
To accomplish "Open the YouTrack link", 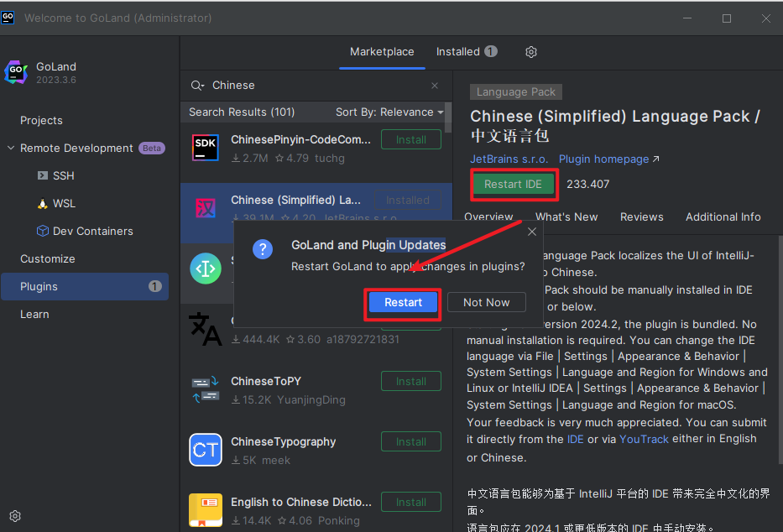I will 644,439.
